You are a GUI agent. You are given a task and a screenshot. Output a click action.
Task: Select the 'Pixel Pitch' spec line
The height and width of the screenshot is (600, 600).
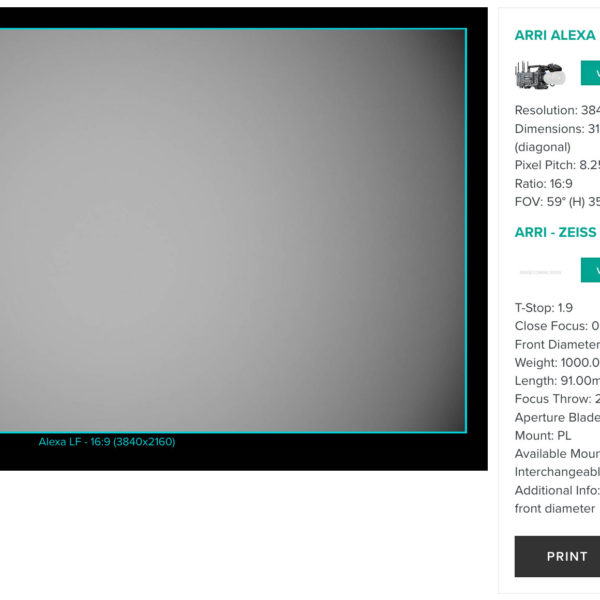click(x=557, y=165)
